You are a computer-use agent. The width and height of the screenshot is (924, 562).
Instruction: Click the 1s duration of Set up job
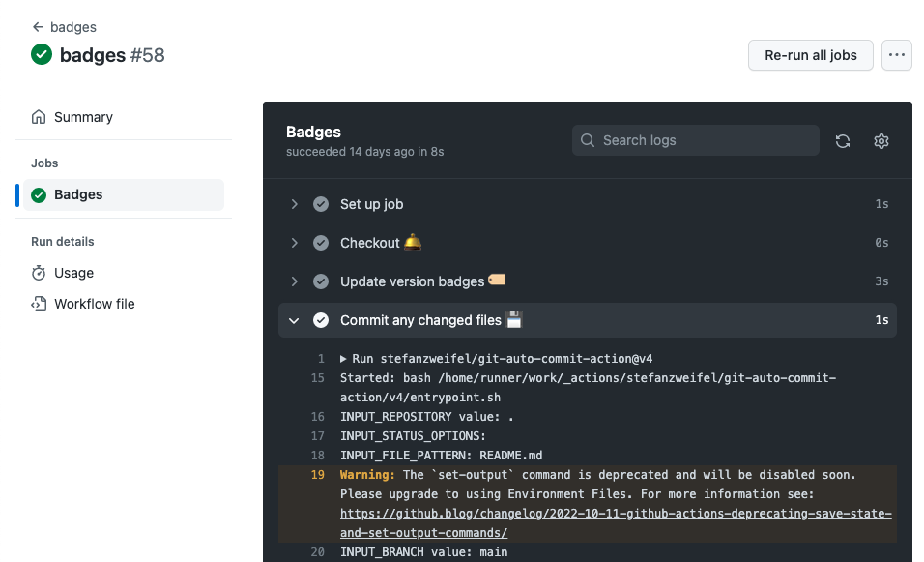point(881,204)
